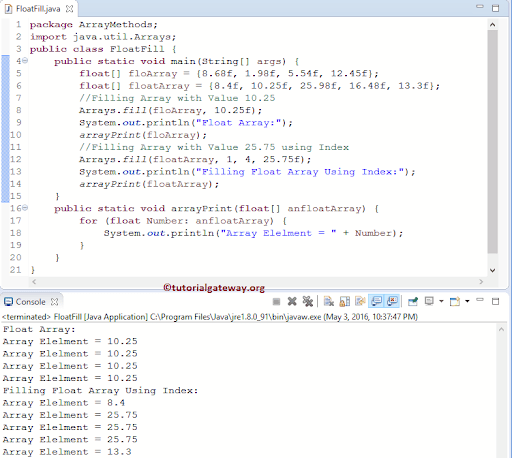
Task: Click the Pin Console icon
Action: pos(413,301)
